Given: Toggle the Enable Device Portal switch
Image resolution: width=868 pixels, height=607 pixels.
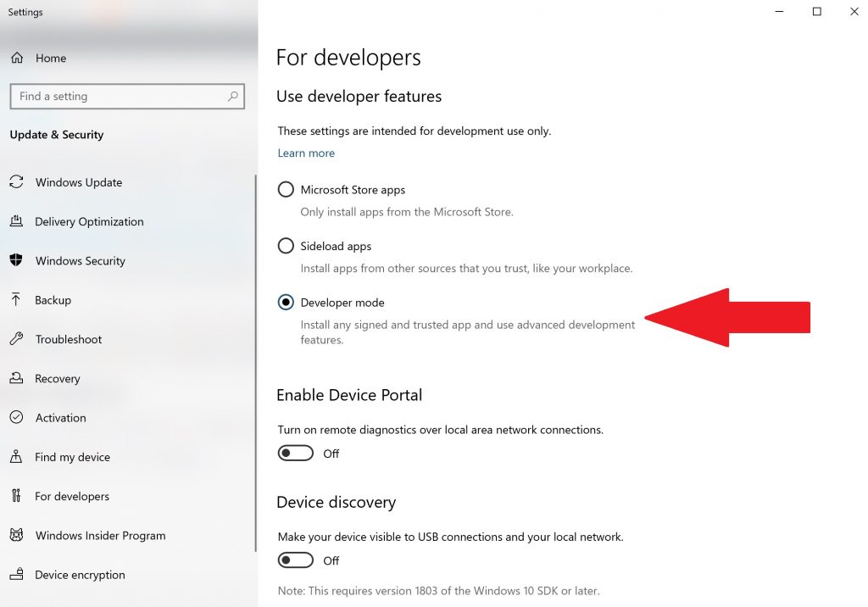Looking at the screenshot, I should click(296, 454).
